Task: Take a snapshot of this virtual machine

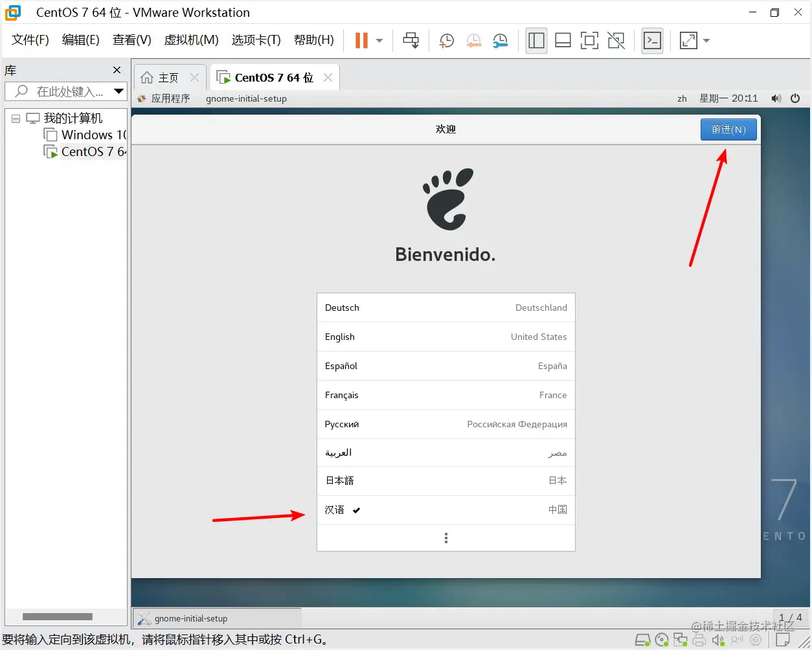Action: [x=446, y=41]
